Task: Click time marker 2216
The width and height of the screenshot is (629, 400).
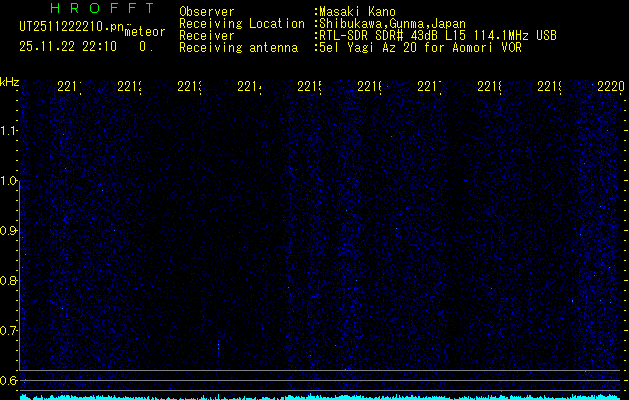Action: pyautogui.click(x=369, y=86)
